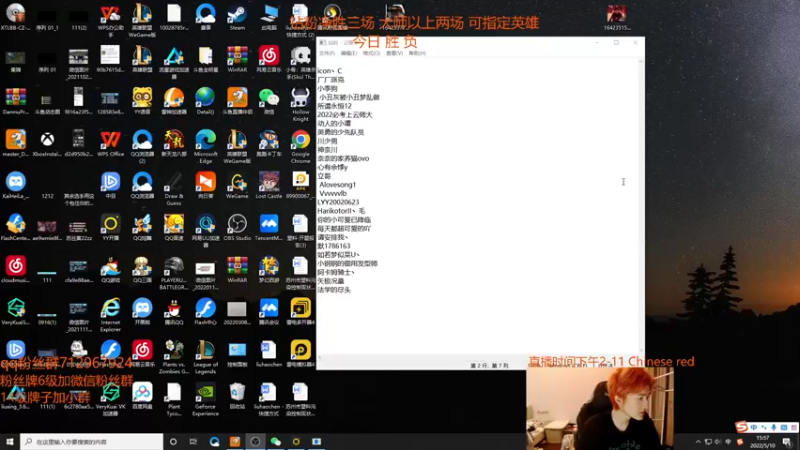The width and height of the screenshot is (800, 450).
Task: Open the Recycle Bin (回收站) icon
Action: (237, 396)
